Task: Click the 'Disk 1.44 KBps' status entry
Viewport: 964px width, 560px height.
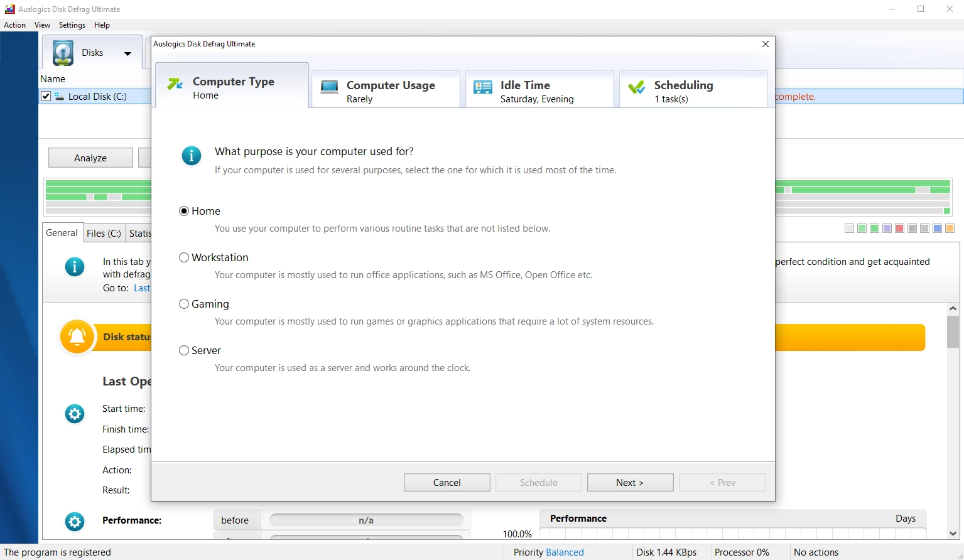Action: point(666,552)
